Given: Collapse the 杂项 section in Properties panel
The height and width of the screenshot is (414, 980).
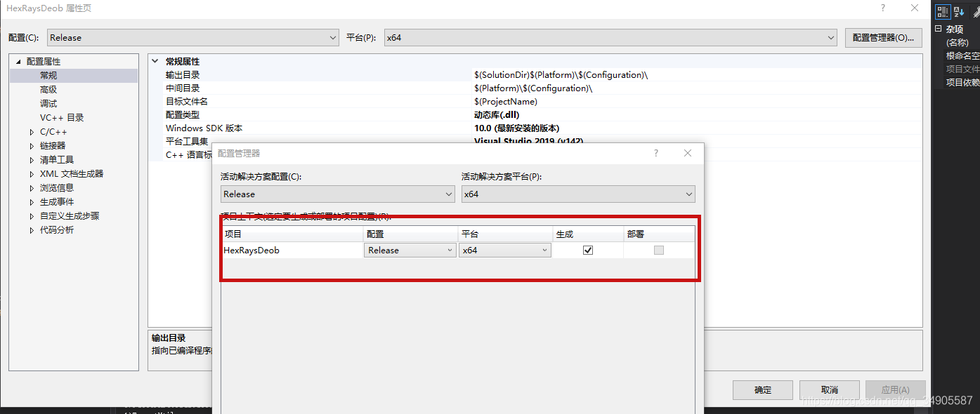Looking at the screenshot, I should (x=938, y=29).
